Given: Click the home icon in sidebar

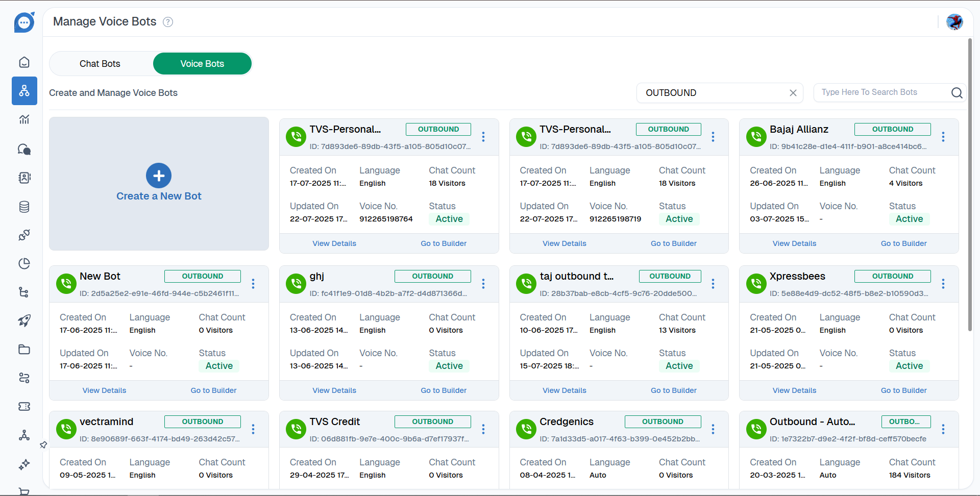Looking at the screenshot, I should pyautogui.click(x=24, y=62).
